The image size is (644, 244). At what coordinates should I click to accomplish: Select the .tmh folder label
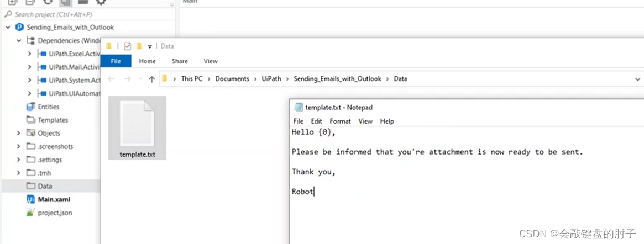tap(44, 173)
